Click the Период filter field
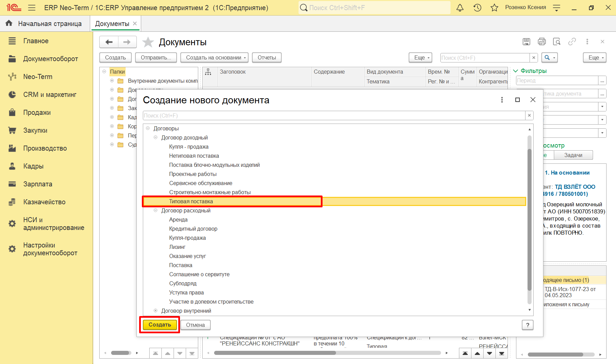The height and width of the screenshot is (364, 616). click(557, 80)
